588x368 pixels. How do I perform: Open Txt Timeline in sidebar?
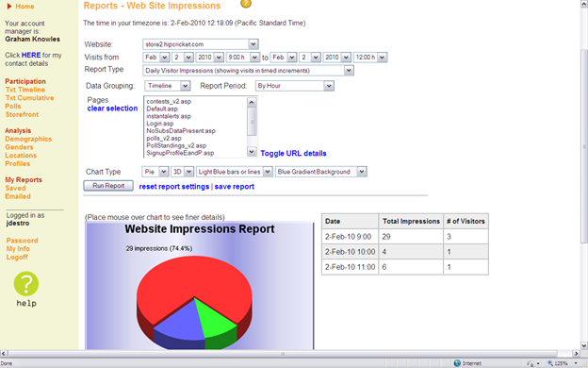(x=25, y=90)
